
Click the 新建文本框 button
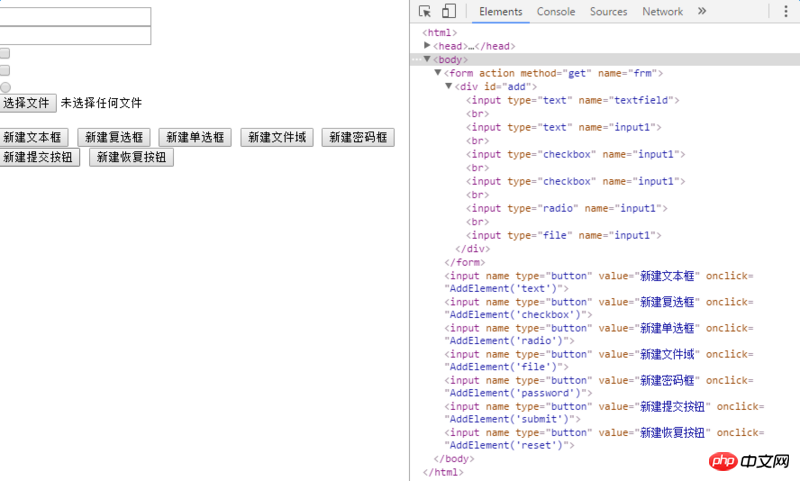[x=34, y=138]
